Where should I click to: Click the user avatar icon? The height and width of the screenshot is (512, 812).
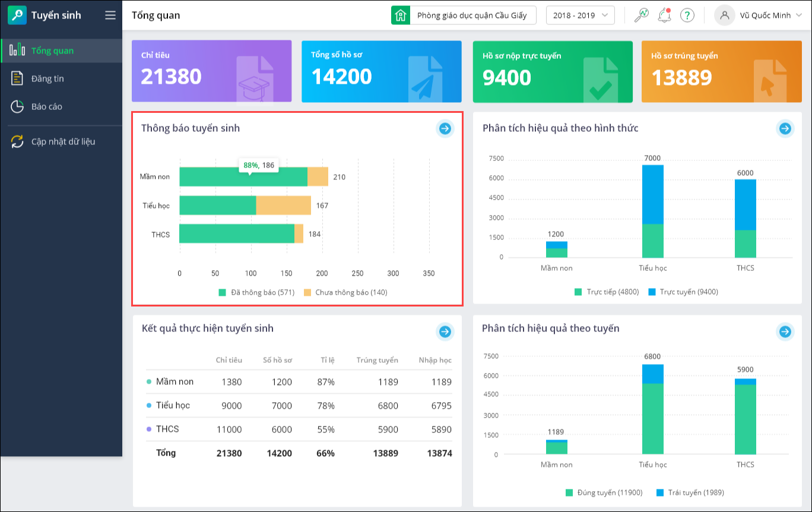pyautogui.click(x=724, y=15)
